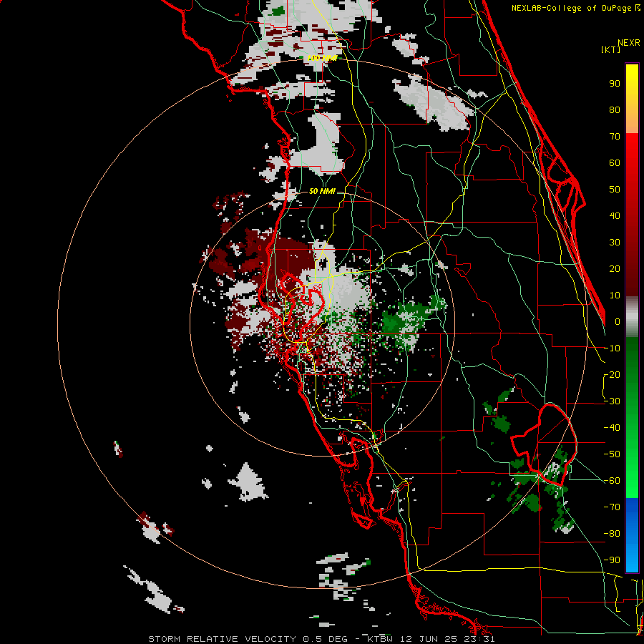This screenshot has height=644, width=644.
Task: Click the 80 value on the velocity scale
Action: tap(615, 110)
